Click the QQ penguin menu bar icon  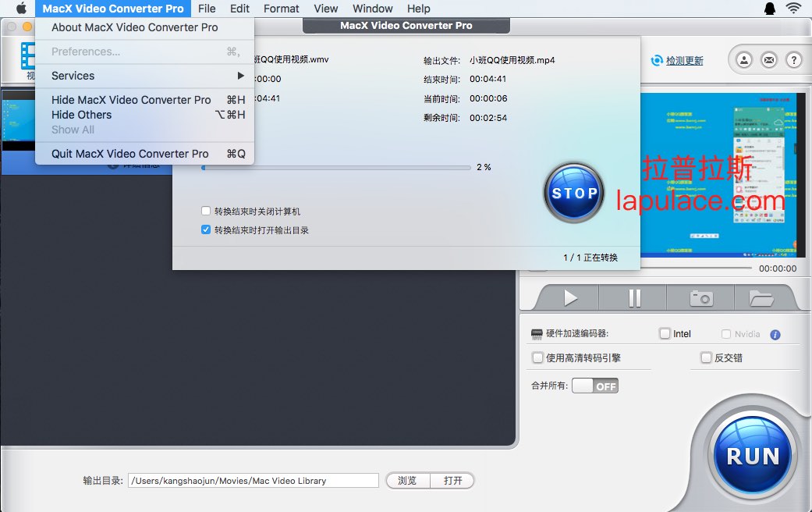coord(770,9)
